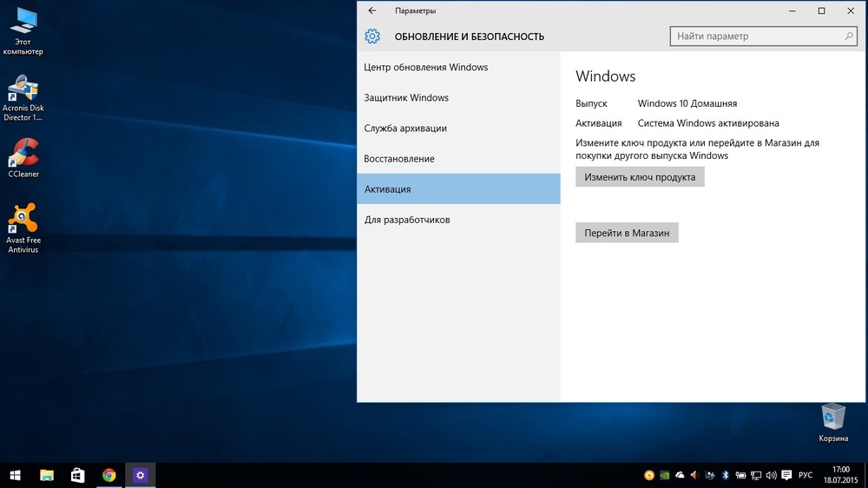Open File Explorer from the taskbar

click(x=47, y=475)
